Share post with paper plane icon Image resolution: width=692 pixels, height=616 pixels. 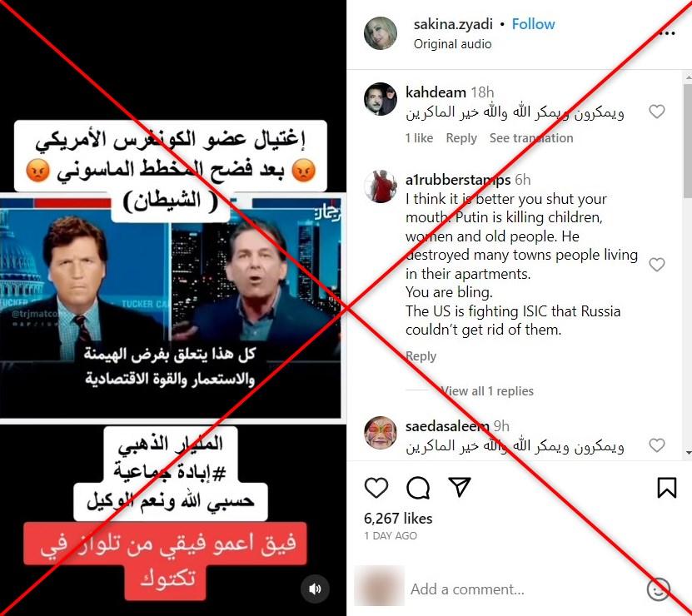[x=460, y=487]
